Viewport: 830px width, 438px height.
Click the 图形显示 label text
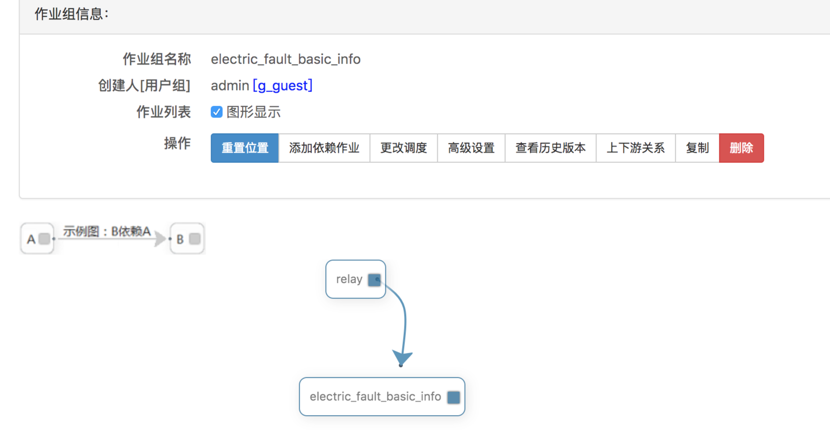click(254, 112)
